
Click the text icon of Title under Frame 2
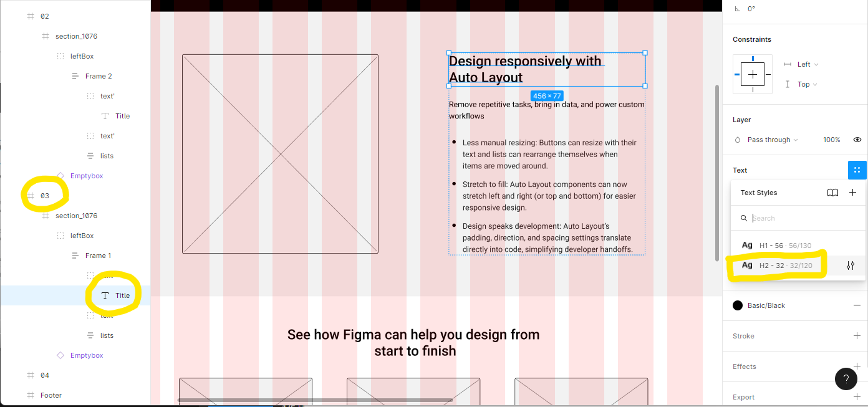(x=105, y=116)
